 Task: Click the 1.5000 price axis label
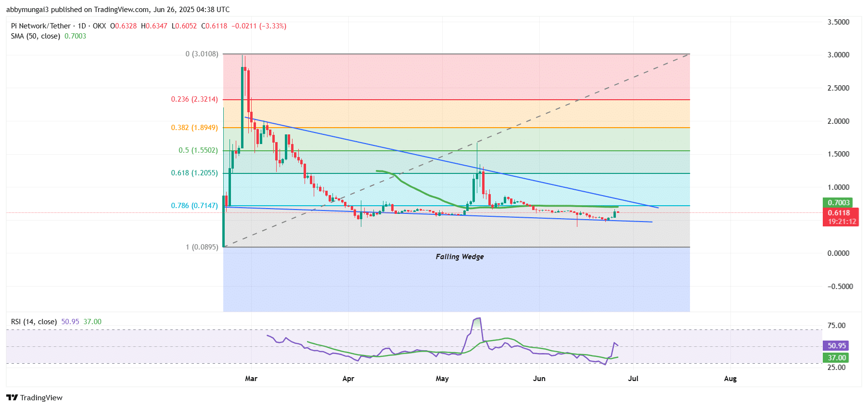coord(838,154)
